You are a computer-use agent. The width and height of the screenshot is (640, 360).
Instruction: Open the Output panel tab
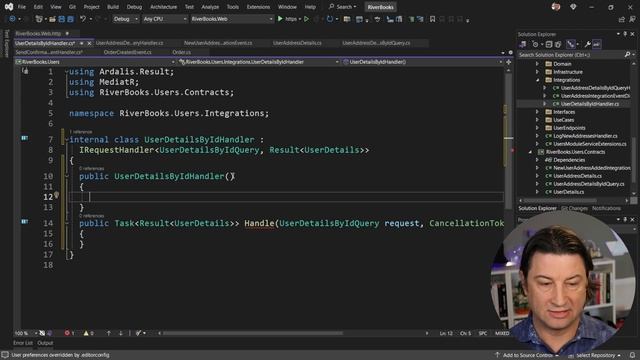pos(45,343)
